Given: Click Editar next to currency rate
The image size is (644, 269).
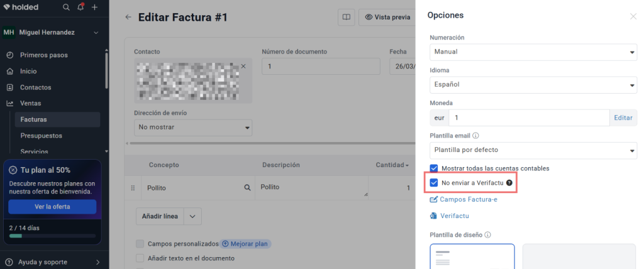Looking at the screenshot, I should 623,118.
